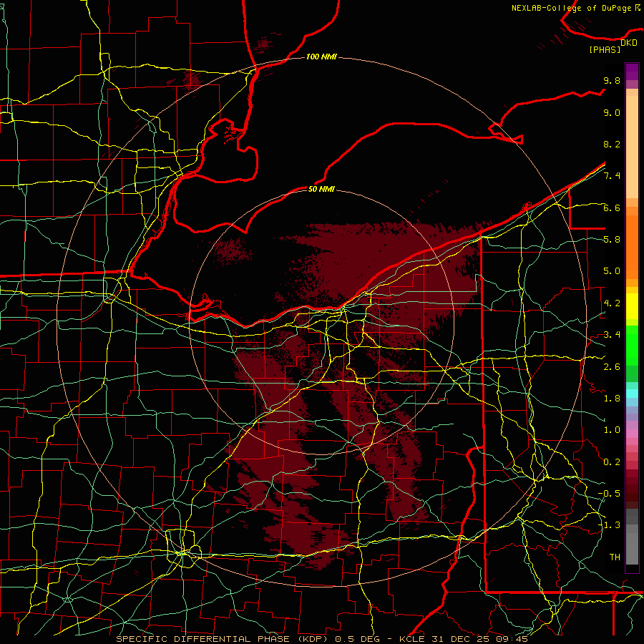This screenshot has height=644, width=644.
Task: Select the 1.8 value on the color scale
Action: (x=612, y=399)
